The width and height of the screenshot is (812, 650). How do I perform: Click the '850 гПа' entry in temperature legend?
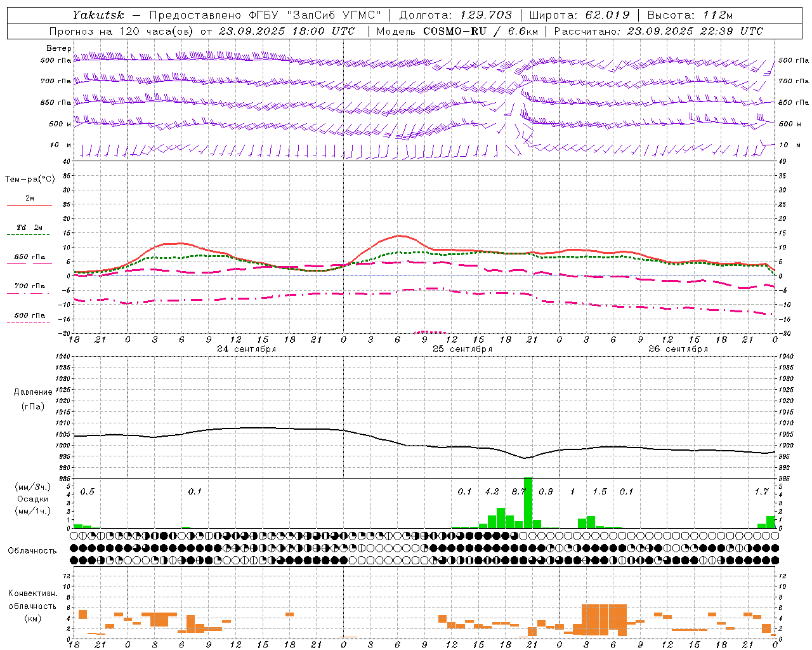[x=30, y=256]
